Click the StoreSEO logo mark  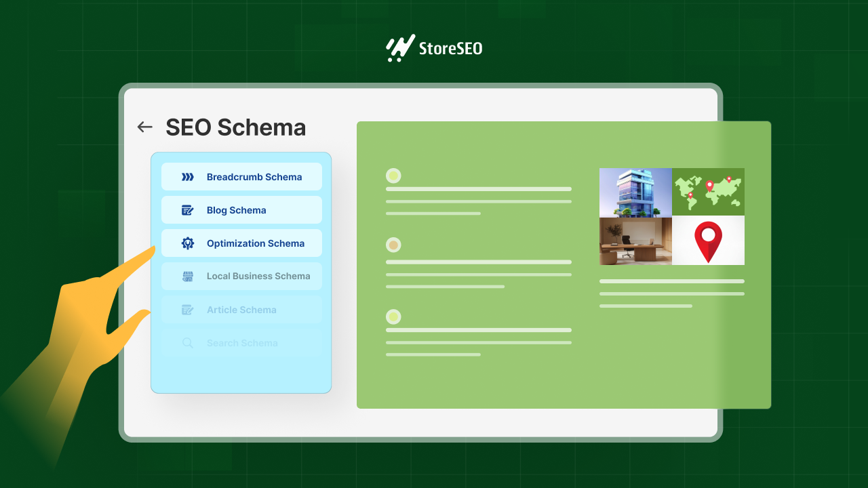pyautogui.click(x=399, y=46)
